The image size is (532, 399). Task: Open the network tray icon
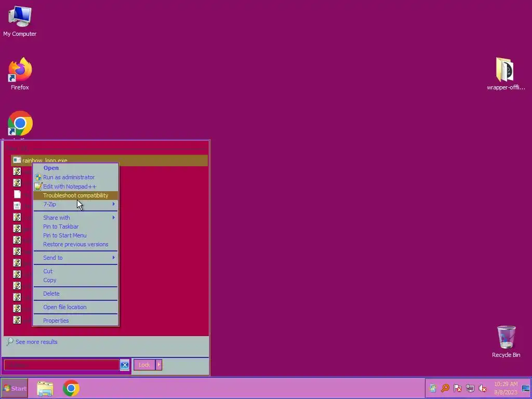pyautogui.click(x=470, y=388)
